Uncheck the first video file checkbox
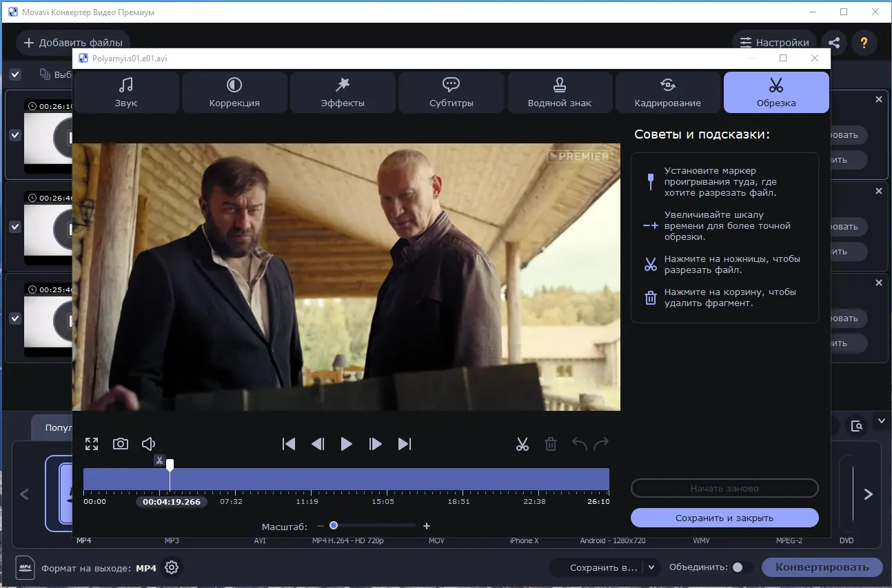 [x=15, y=135]
